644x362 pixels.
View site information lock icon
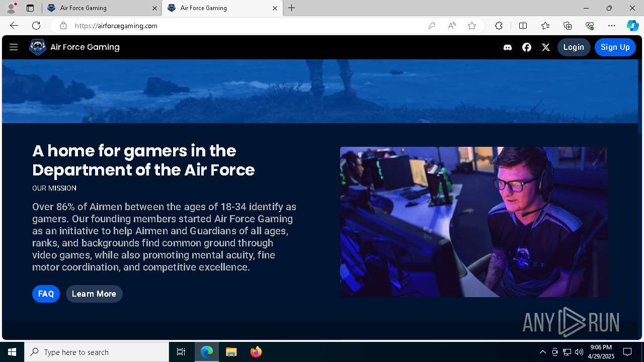(63, 26)
